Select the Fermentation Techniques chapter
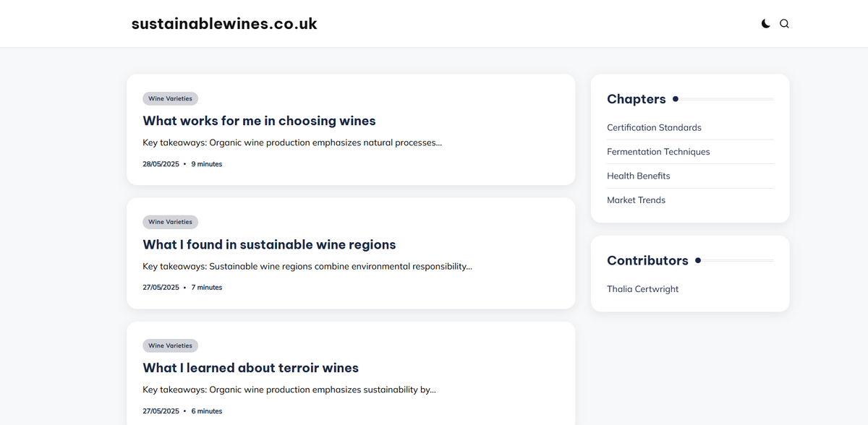 658,152
